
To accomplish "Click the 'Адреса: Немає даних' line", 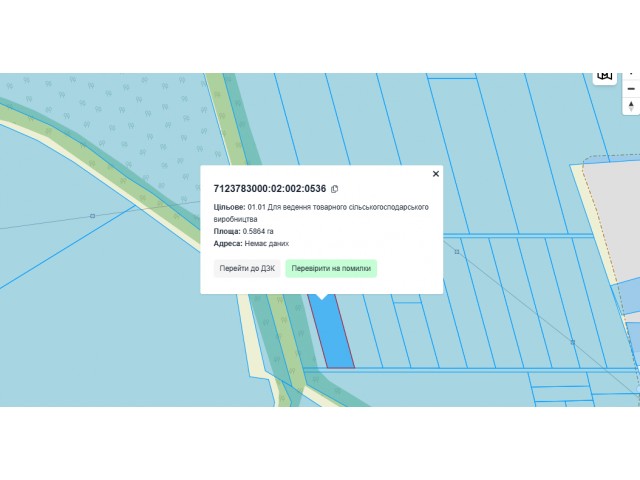I will [251, 243].
